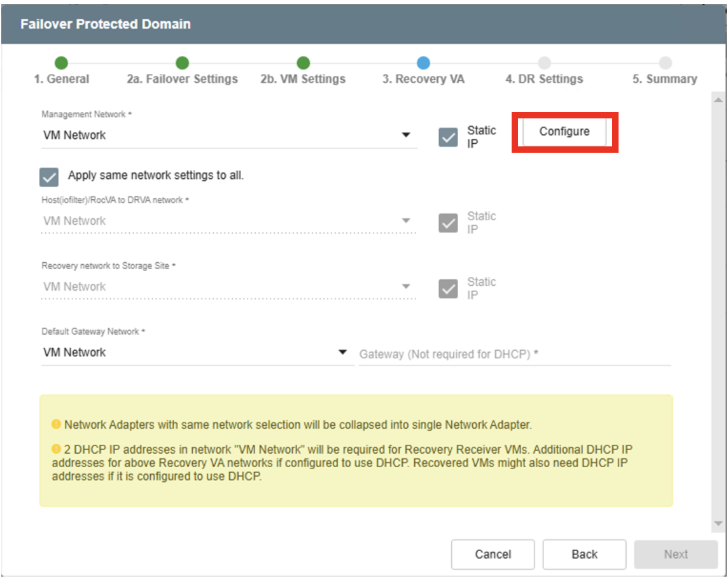The width and height of the screenshot is (728, 583).
Task: Toggle Apply same network settings to all
Action: tap(49, 176)
